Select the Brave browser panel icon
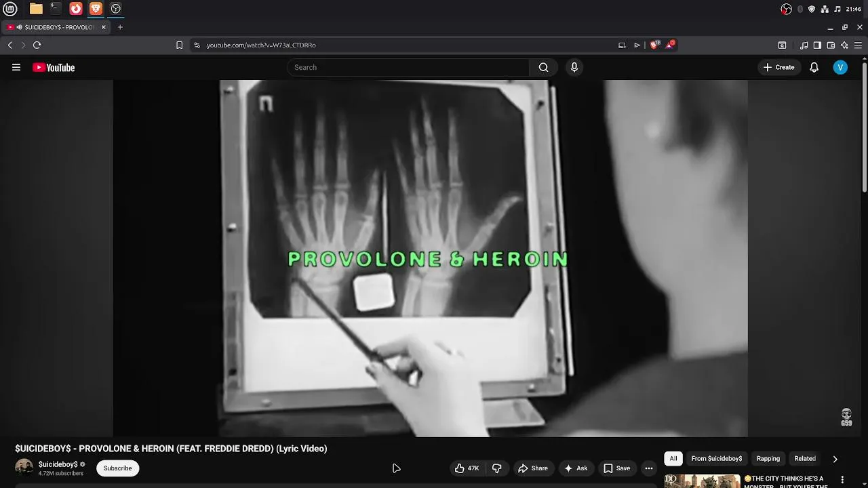This screenshot has height=488, width=868. tap(96, 9)
